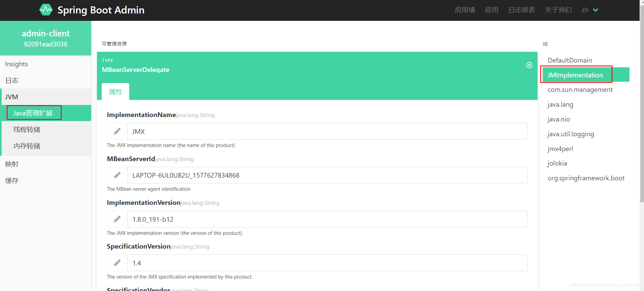This screenshot has height=291, width=644.
Task: Select Insights in the sidebar
Action: click(16, 64)
